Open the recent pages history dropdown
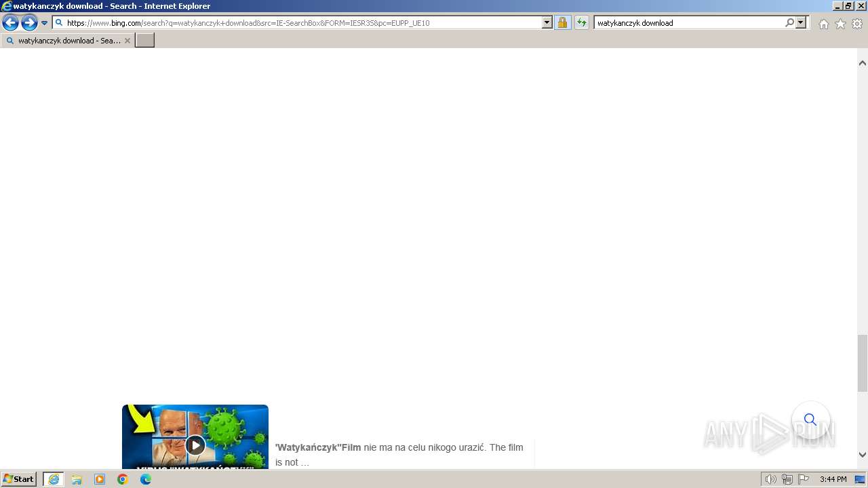This screenshot has width=868, height=488. [x=45, y=23]
